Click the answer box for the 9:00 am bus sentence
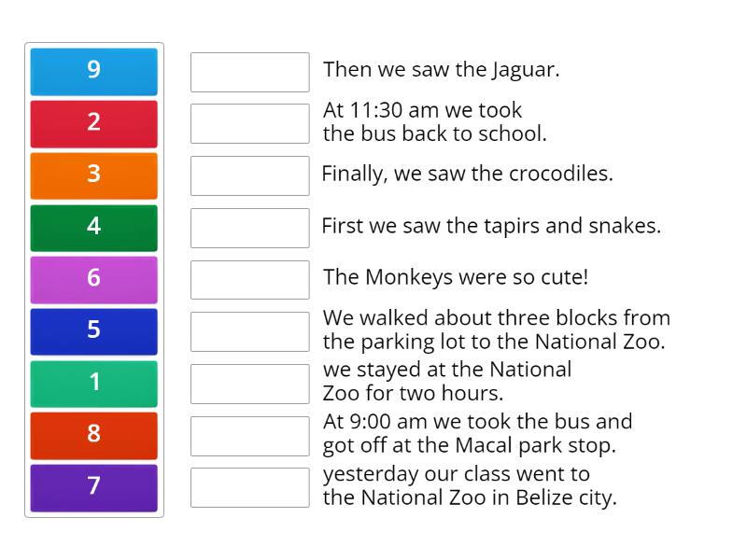The image size is (747, 560). tap(249, 433)
